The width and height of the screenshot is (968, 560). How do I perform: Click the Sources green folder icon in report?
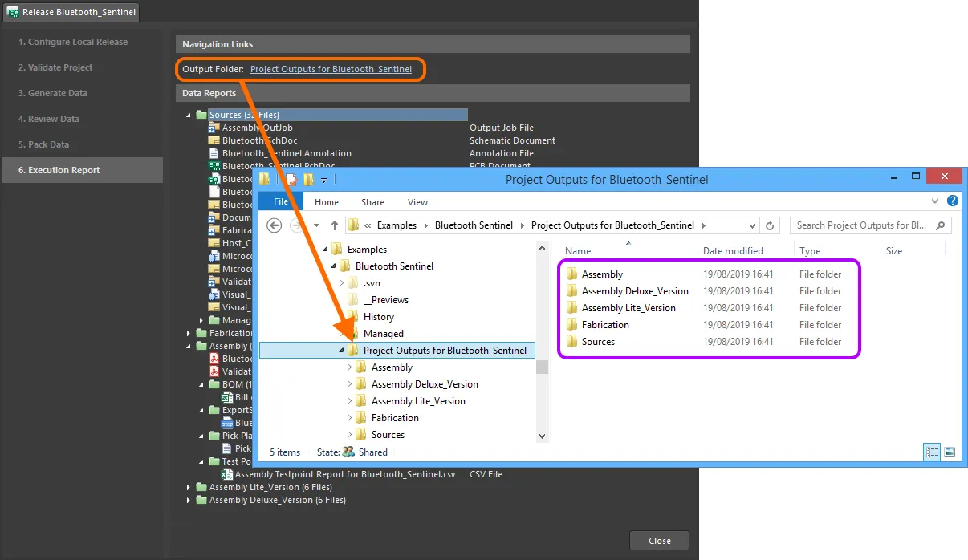pyautogui.click(x=201, y=115)
